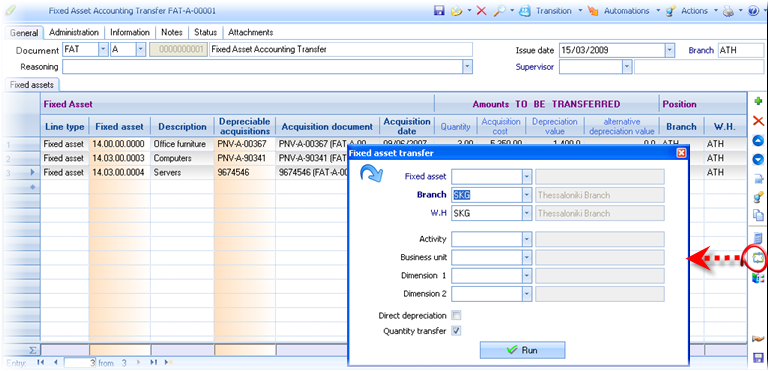Open the dialog's W.H dropdown
Viewport: 768px width, 371px height.
[527, 213]
